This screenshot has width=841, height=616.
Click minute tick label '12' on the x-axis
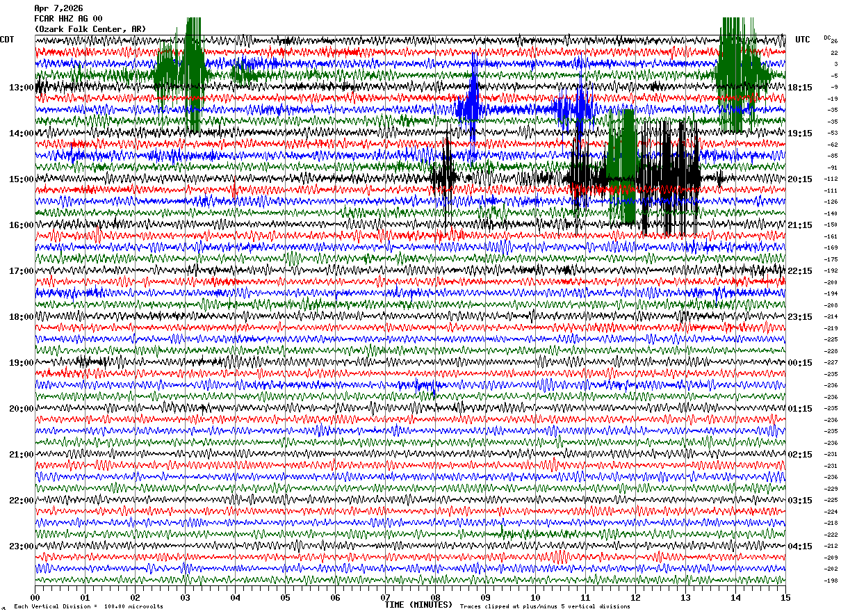[x=636, y=597]
